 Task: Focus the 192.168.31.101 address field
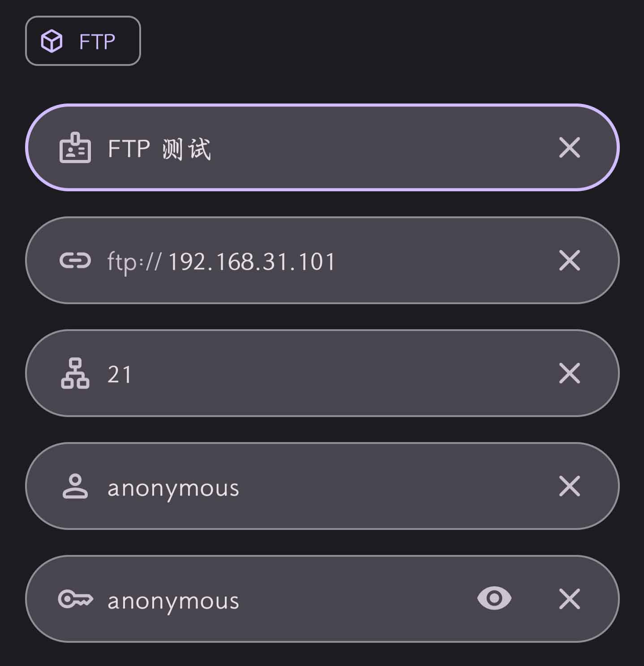tap(322, 260)
